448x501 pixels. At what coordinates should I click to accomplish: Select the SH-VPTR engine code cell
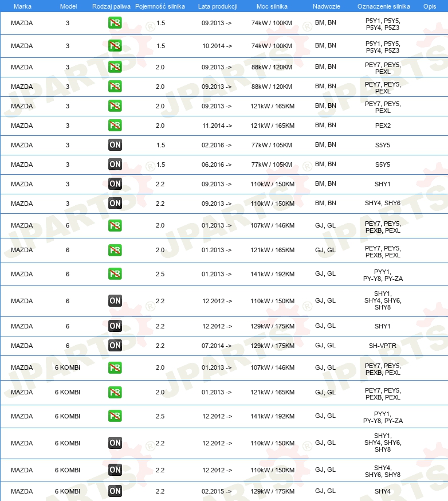tap(383, 346)
